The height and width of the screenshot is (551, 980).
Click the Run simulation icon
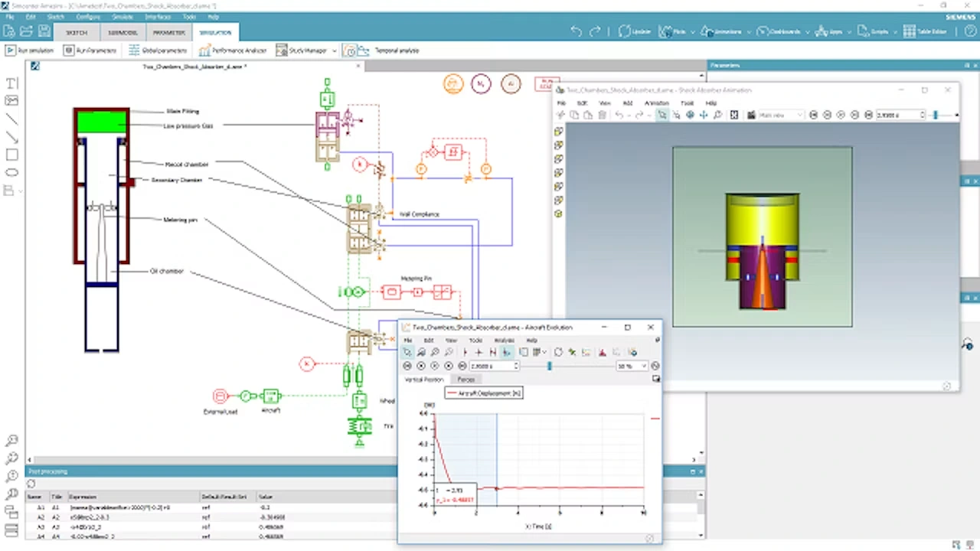[x=11, y=51]
